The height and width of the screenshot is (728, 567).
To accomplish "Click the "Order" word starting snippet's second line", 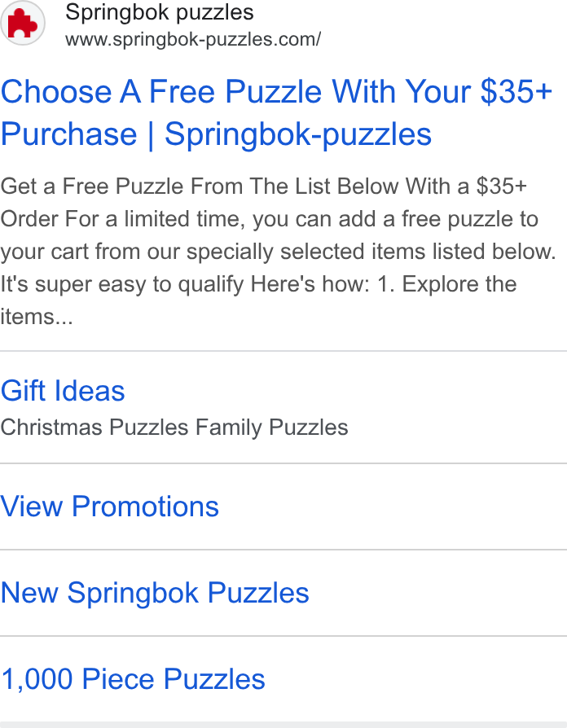I will tap(29, 219).
